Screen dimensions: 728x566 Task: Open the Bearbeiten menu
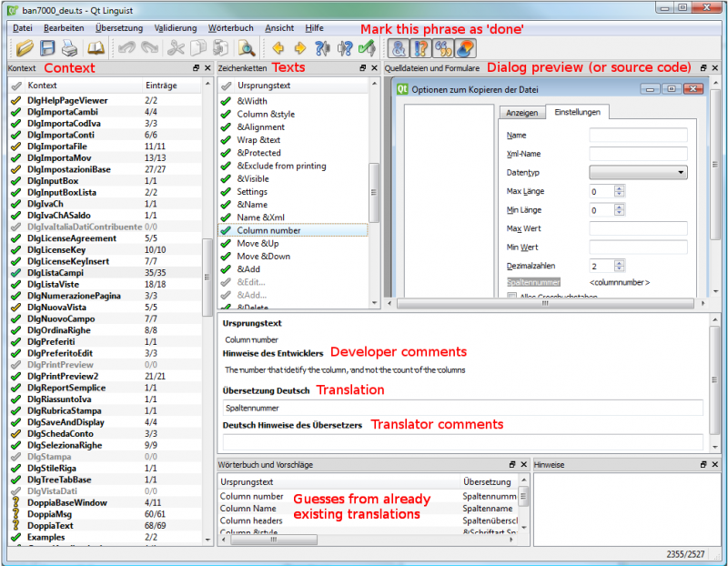[64, 28]
